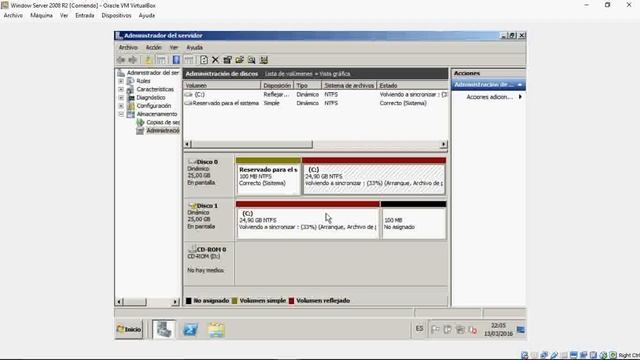This screenshot has width=640, height=360.
Task: Launch PowerShell from the guest taskbar
Action: [x=190, y=329]
